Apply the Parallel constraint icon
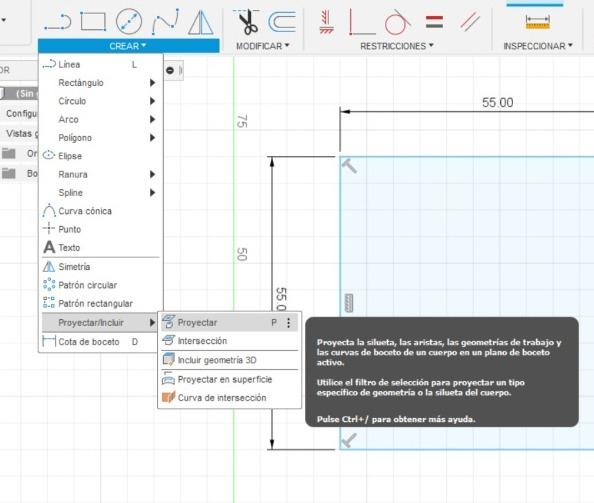Viewport: 594px width, 503px height. coord(470,21)
